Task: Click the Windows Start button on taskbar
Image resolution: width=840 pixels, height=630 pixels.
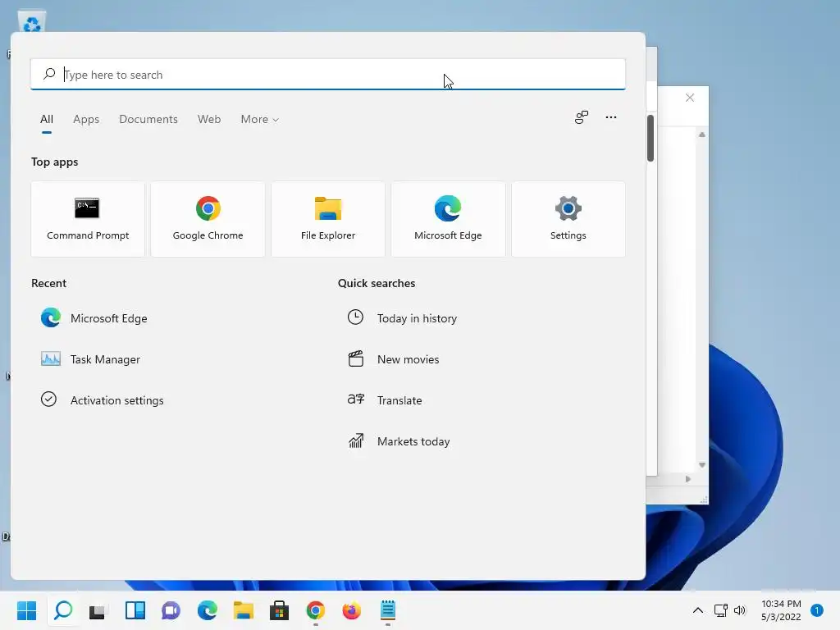Action: [x=27, y=610]
